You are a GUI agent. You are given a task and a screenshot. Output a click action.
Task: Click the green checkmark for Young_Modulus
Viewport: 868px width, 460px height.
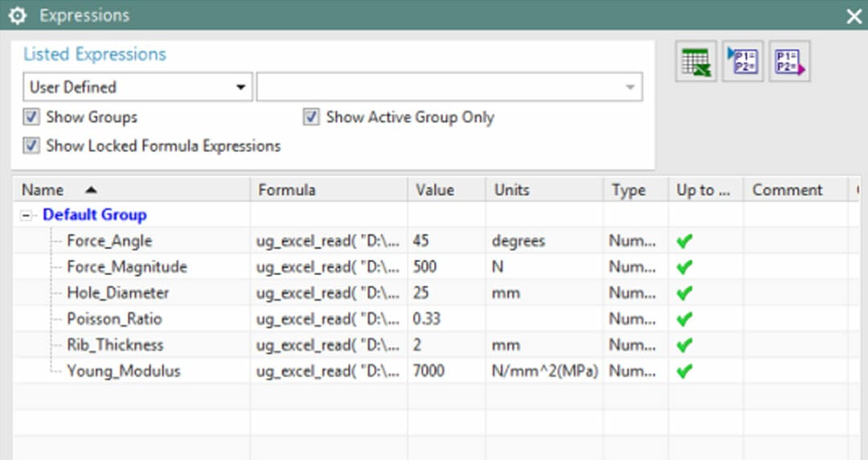click(x=685, y=372)
